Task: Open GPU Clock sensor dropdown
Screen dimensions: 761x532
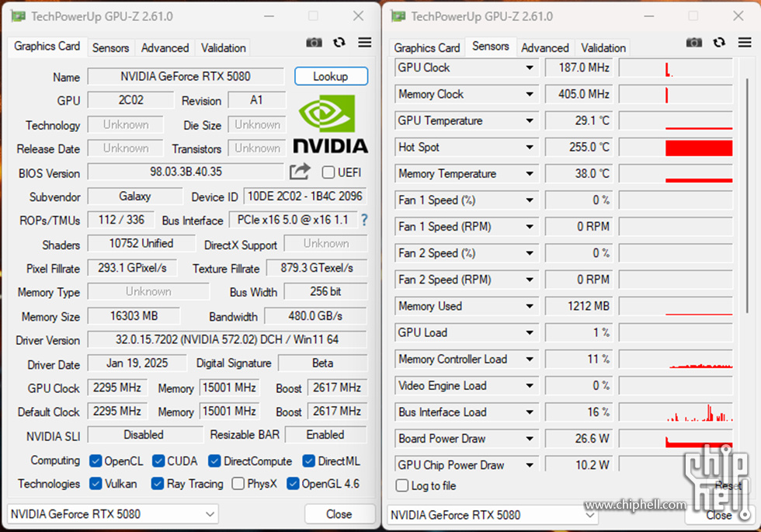Action: coord(530,68)
